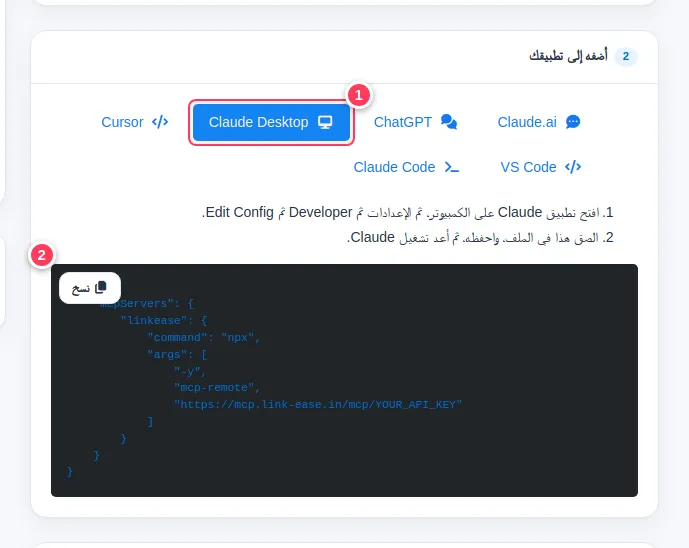Click the Claude Code terminal prompt icon

click(452, 167)
